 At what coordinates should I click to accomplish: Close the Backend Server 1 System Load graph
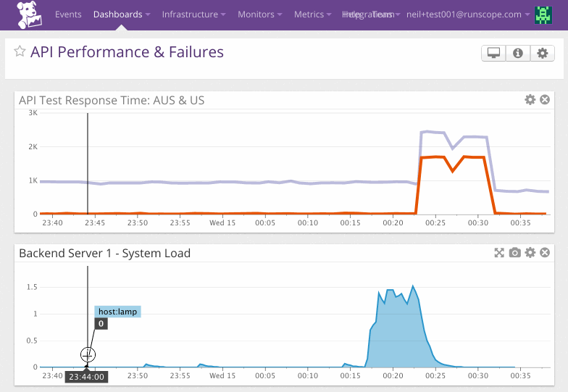pos(545,252)
